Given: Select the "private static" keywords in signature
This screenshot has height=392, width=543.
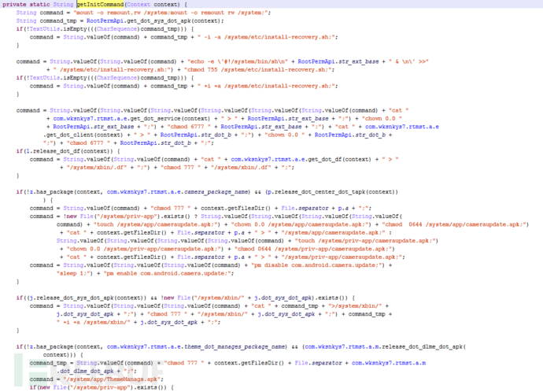Looking at the screenshot, I should 26,5.
